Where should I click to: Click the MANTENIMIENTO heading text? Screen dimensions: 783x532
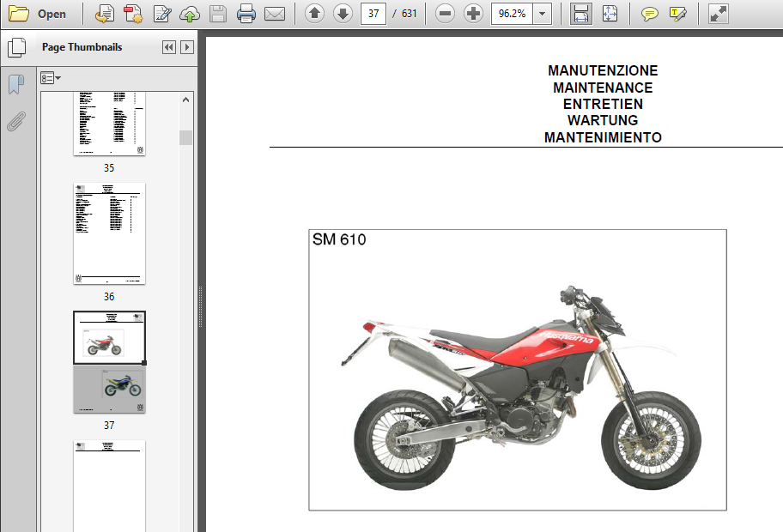pyautogui.click(x=603, y=137)
